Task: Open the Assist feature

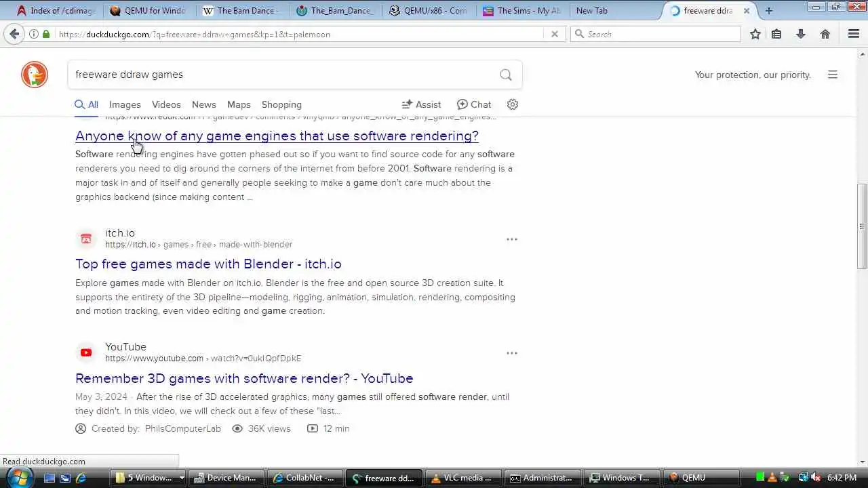Action: tap(421, 104)
